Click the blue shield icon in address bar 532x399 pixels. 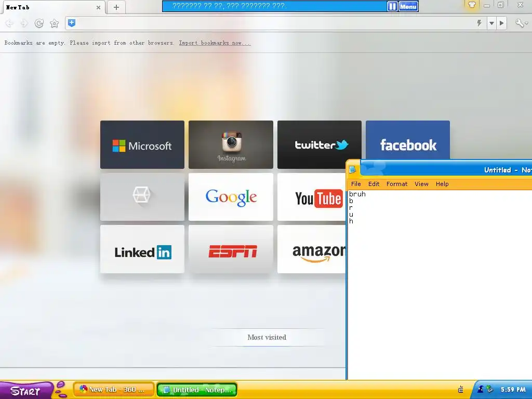[x=72, y=23]
